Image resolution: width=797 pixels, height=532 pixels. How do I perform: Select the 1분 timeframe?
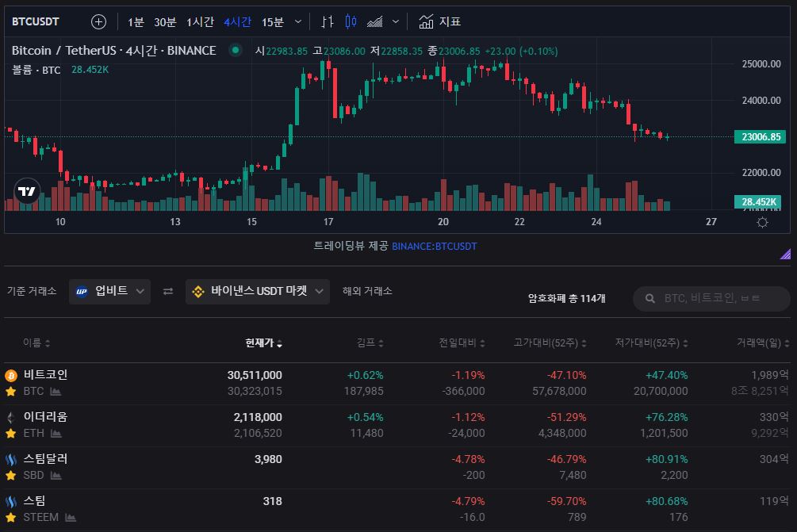[x=136, y=22]
